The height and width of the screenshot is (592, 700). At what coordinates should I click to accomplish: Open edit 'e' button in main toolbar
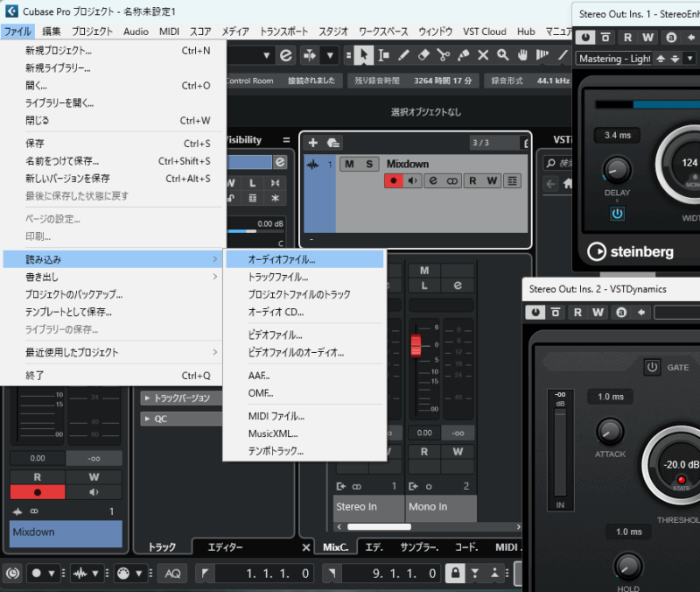pyautogui.click(x=286, y=55)
